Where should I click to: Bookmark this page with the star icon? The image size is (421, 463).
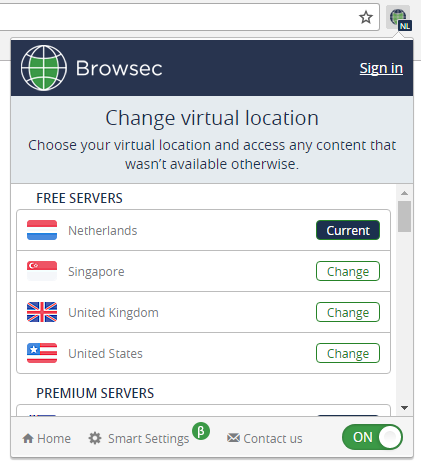[x=366, y=17]
